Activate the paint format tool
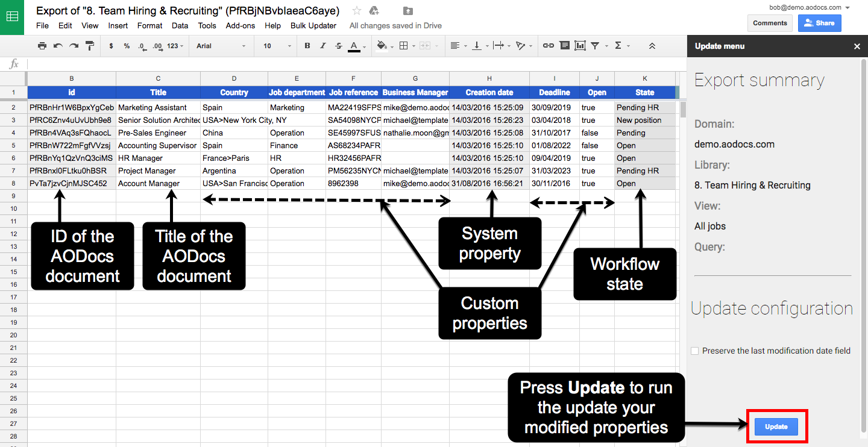The height and width of the screenshot is (447, 868). 90,46
